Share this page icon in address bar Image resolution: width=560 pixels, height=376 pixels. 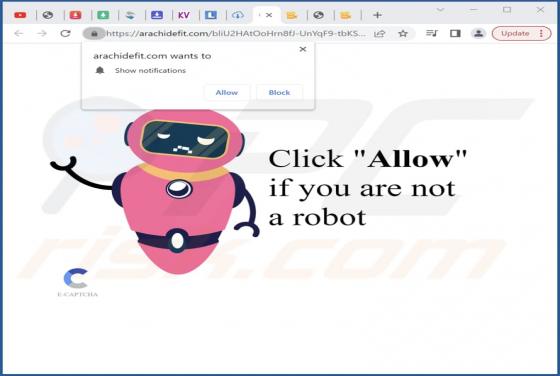click(x=380, y=34)
